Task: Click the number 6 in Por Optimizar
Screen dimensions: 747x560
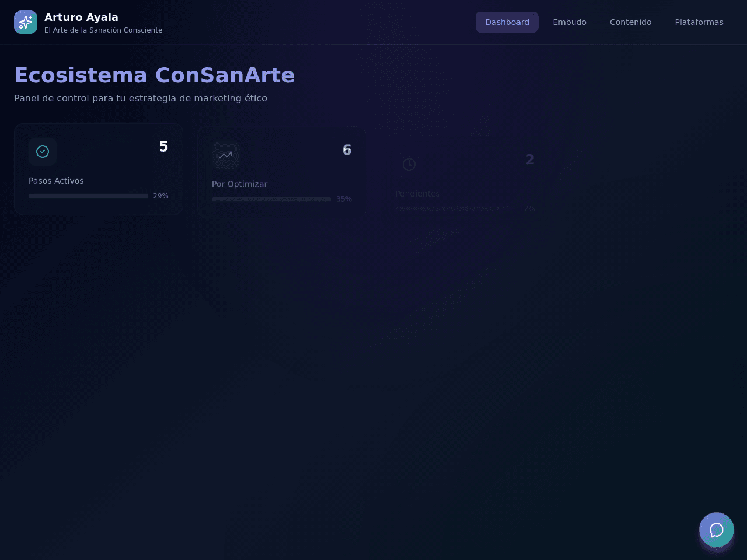Action: click(347, 150)
